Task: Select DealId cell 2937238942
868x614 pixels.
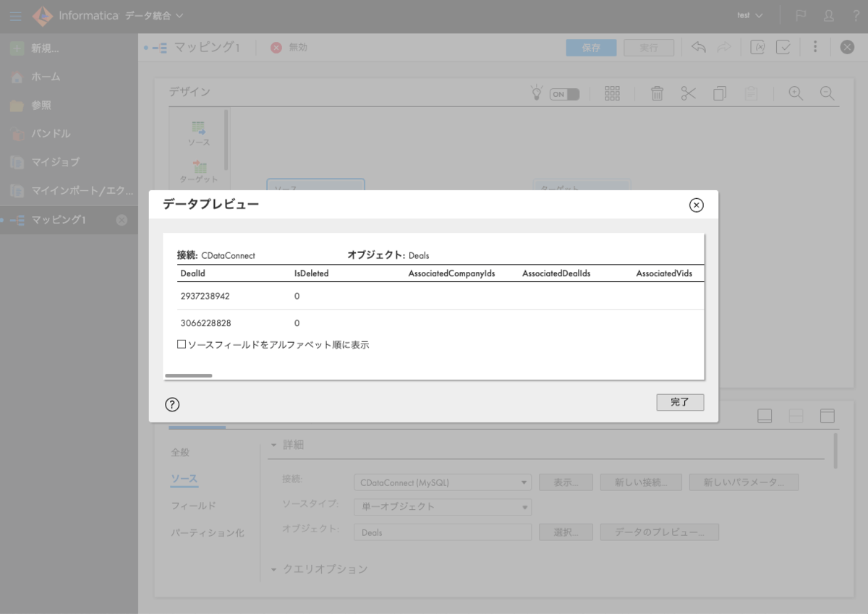Action: 205,296
